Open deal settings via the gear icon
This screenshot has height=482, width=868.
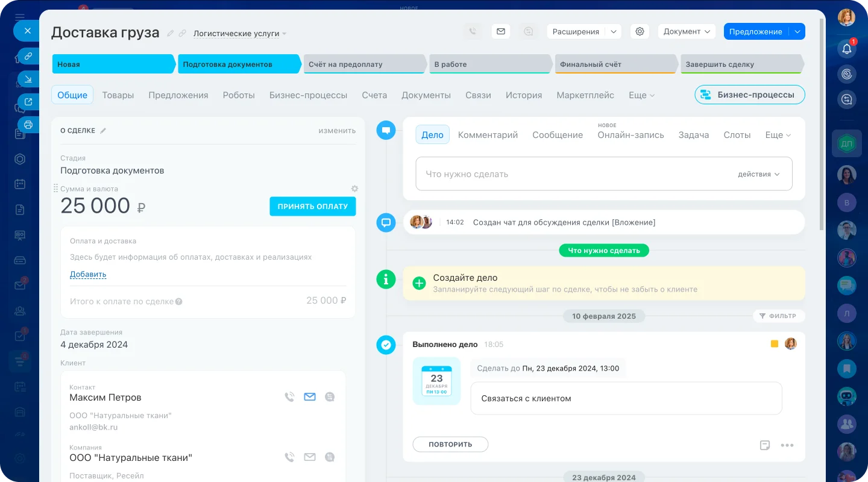tap(640, 31)
